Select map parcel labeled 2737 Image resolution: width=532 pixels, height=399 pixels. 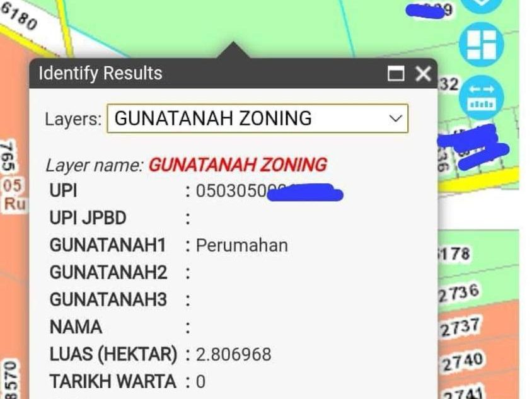tap(461, 327)
